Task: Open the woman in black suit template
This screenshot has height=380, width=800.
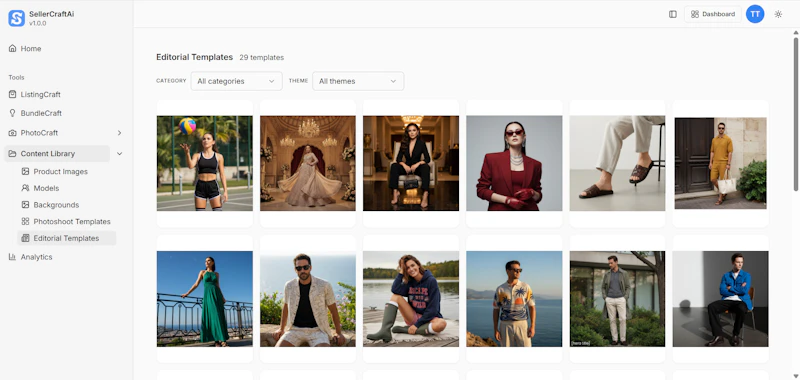Action: (411, 163)
